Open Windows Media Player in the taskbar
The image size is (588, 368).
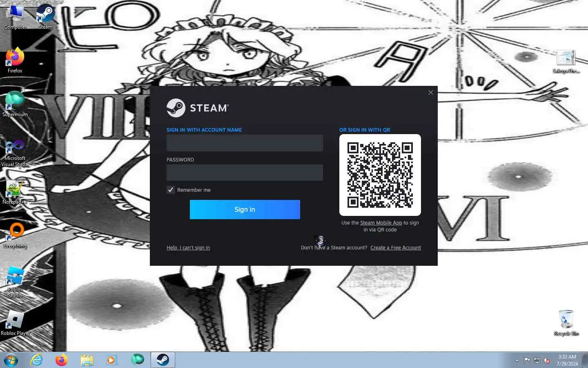point(111,360)
